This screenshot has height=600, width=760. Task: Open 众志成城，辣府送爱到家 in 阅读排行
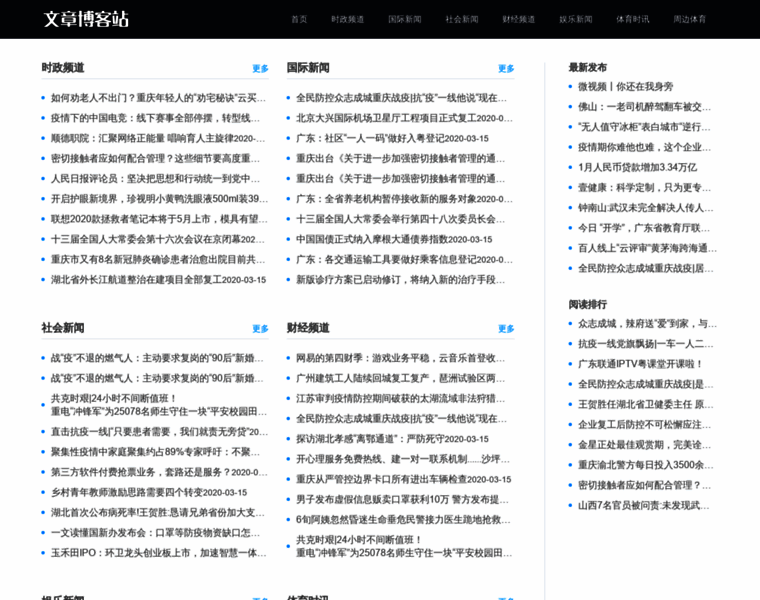[648, 324]
